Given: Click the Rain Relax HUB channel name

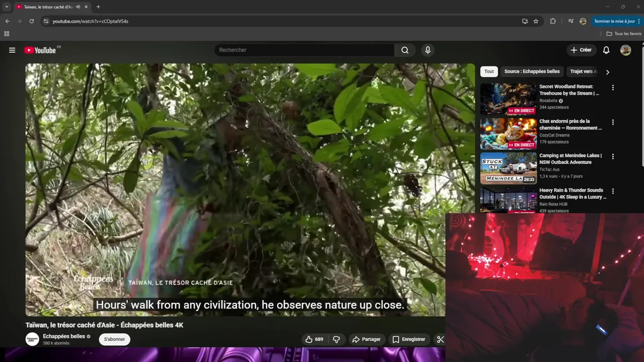Looking at the screenshot, I should pos(553,204).
